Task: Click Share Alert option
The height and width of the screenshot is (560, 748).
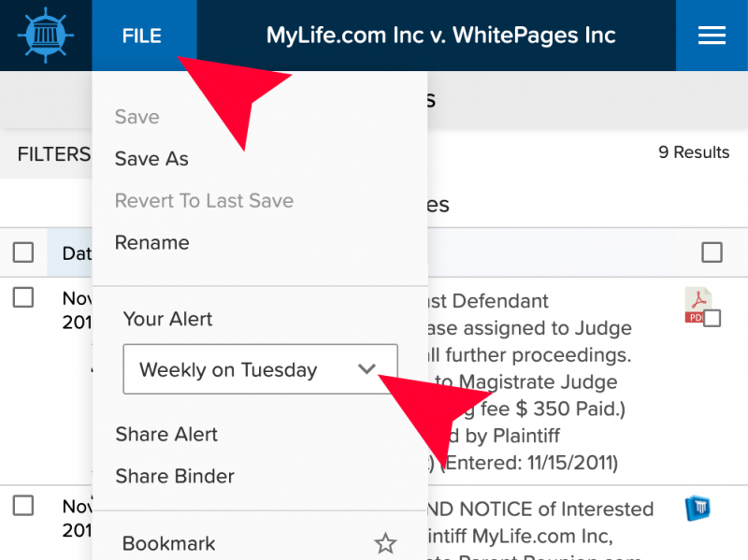Action: [x=166, y=434]
